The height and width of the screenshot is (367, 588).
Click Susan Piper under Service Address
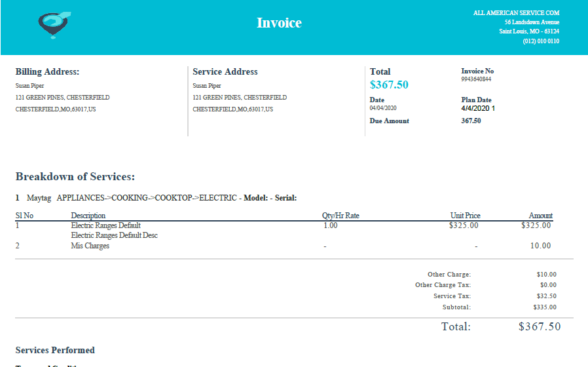click(207, 86)
